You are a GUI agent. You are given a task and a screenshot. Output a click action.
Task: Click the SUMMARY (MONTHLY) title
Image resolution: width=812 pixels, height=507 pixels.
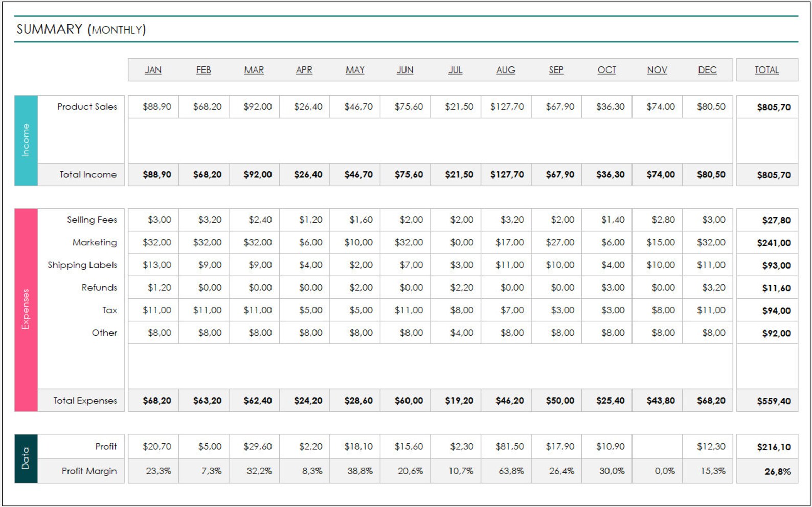[81, 29]
